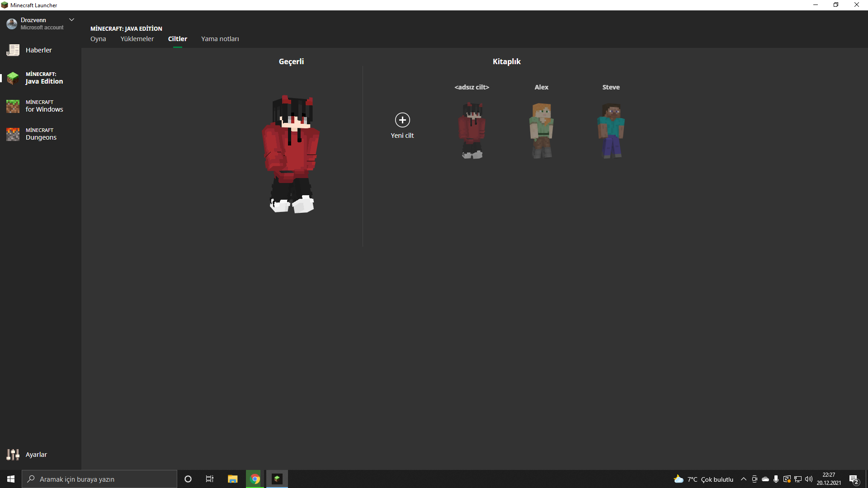868x488 pixels.
Task: Choose the adsız cilt skin thumbnail
Action: 472,131
